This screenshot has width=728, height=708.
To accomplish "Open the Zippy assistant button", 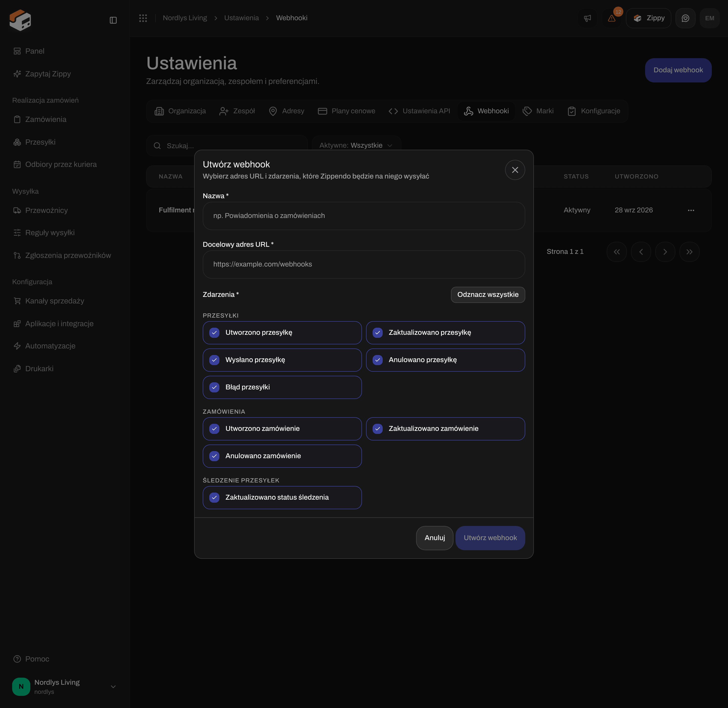I will pos(648,18).
